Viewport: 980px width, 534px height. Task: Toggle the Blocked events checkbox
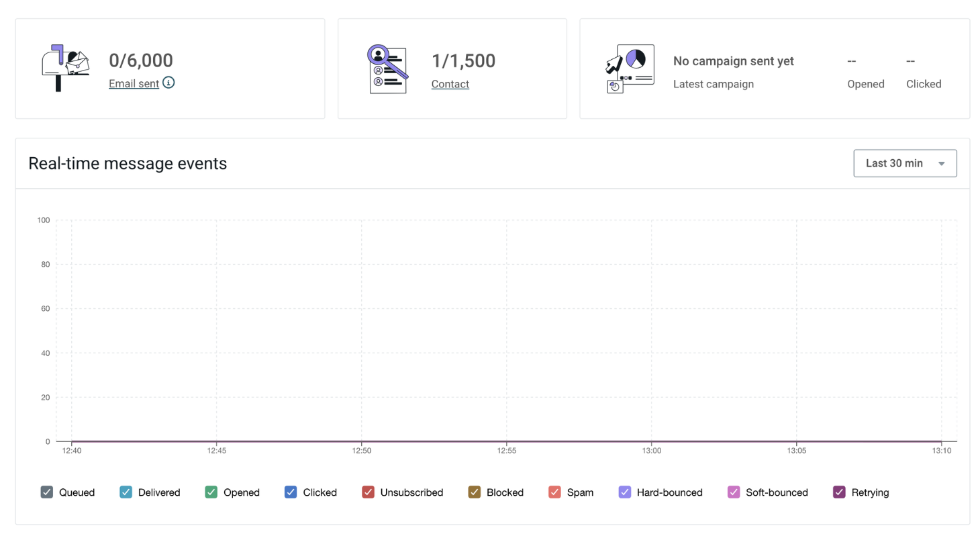coord(475,492)
